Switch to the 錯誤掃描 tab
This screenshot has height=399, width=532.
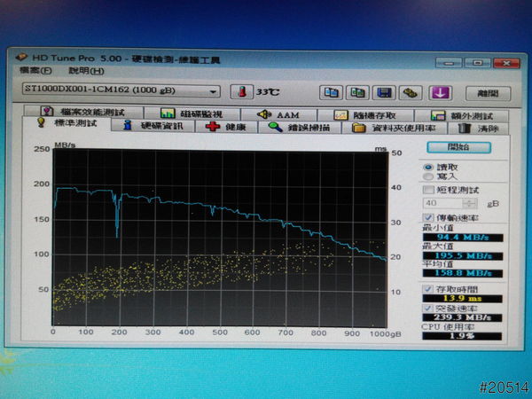pos(297,127)
